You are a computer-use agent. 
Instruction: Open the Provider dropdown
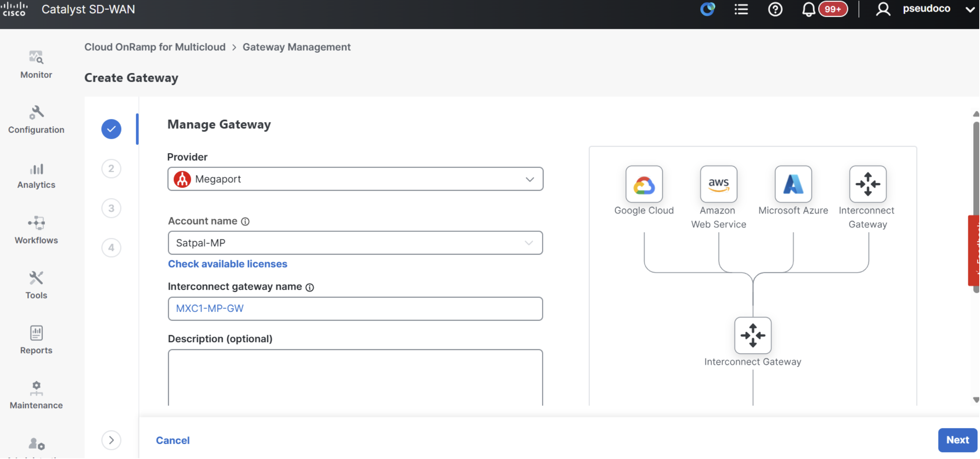point(355,179)
